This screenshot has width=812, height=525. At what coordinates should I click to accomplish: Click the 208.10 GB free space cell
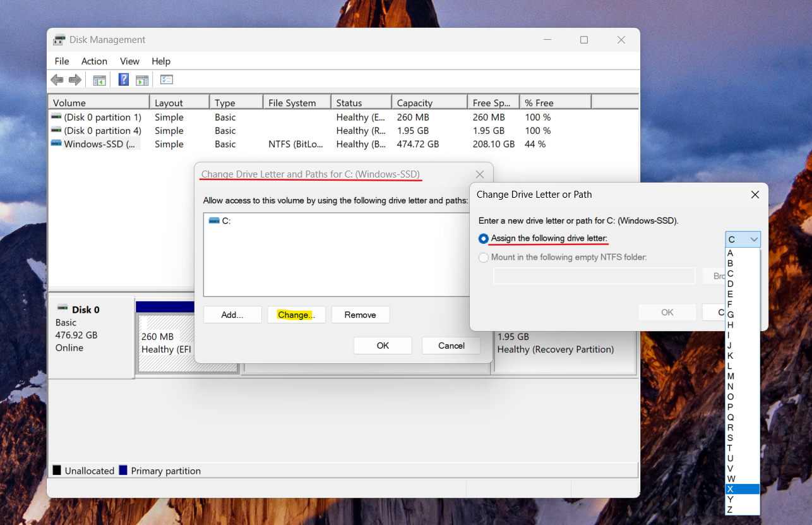click(x=494, y=144)
